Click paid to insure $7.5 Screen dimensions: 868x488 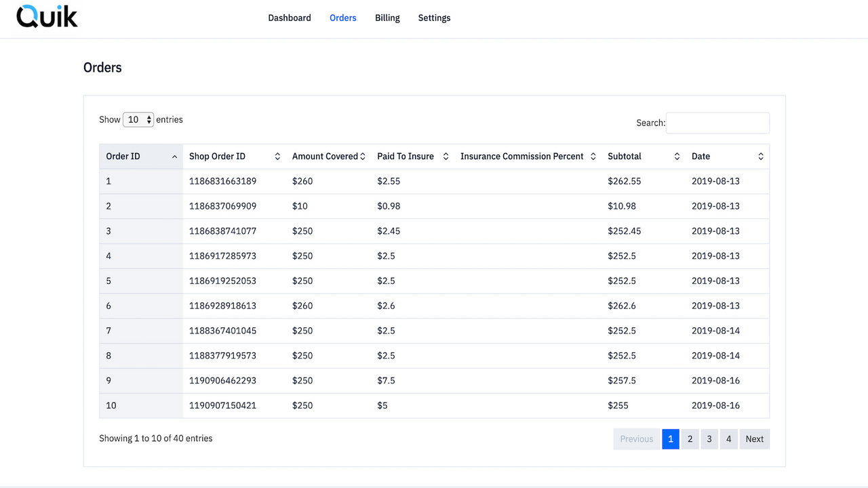tap(386, 380)
